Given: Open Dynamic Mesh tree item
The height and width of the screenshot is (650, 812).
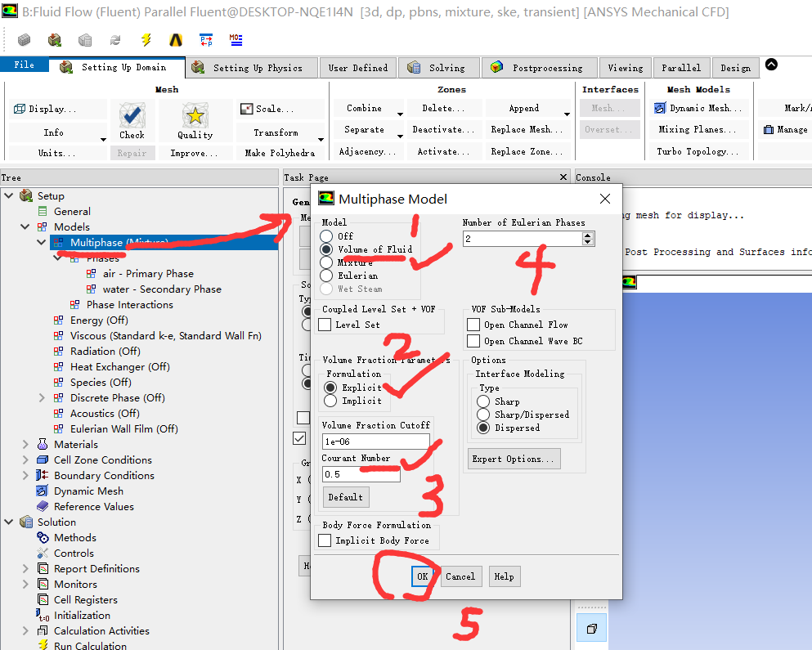Looking at the screenshot, I should tap(88, 491).
